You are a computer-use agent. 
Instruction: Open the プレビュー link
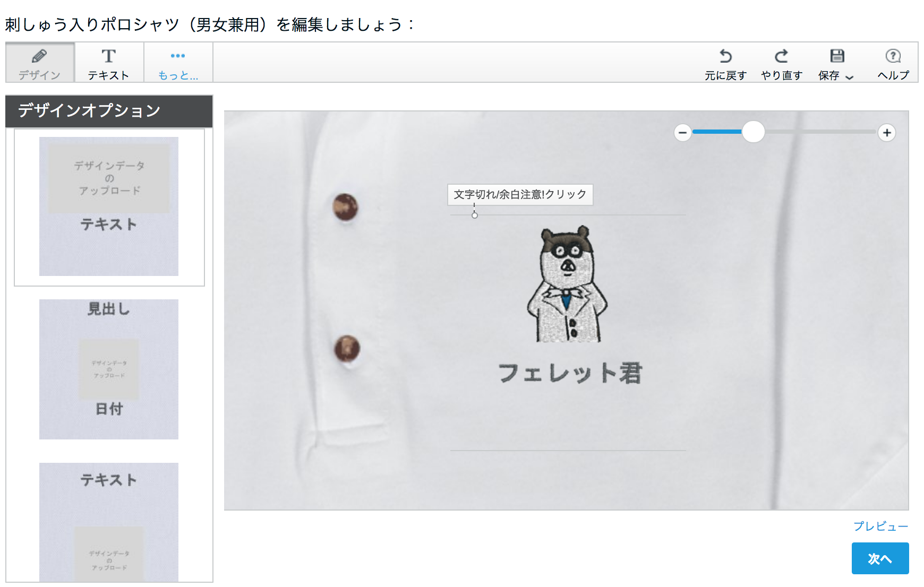click(881, 526)
